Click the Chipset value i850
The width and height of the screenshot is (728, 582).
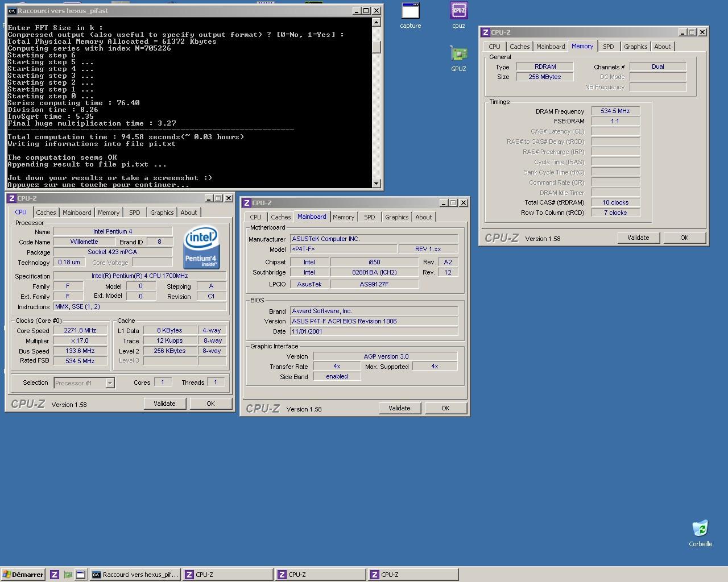click(x=374, y=262)
